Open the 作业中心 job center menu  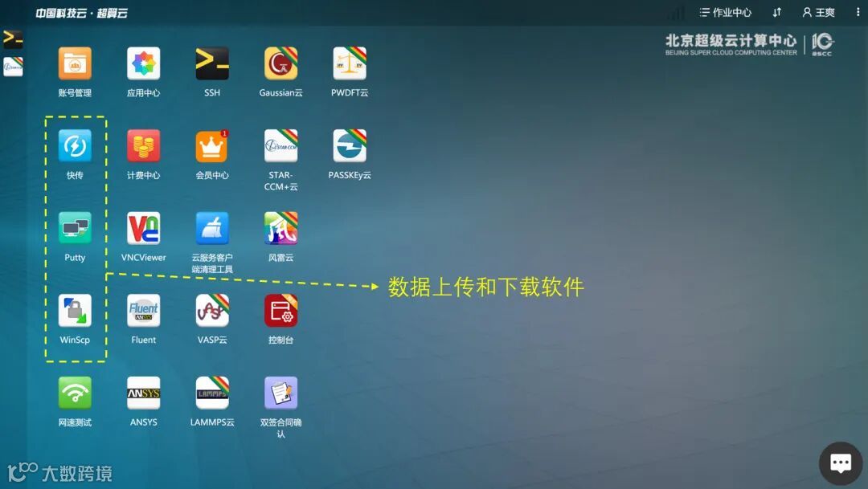pyautogui.click(x=725, y=12)
